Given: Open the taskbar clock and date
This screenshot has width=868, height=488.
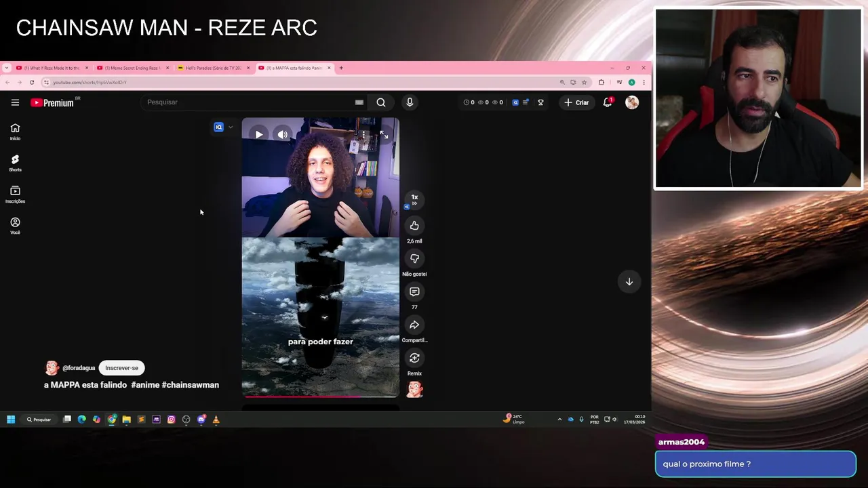Looking at the screenshot, I should pos(635,420).
